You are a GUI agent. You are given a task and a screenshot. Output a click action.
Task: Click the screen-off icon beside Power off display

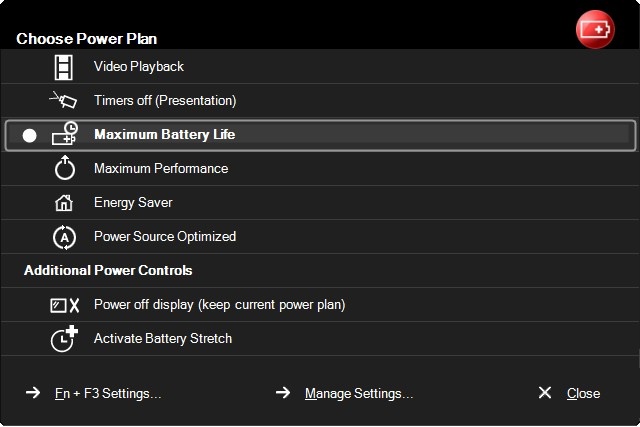pos(64,305)
